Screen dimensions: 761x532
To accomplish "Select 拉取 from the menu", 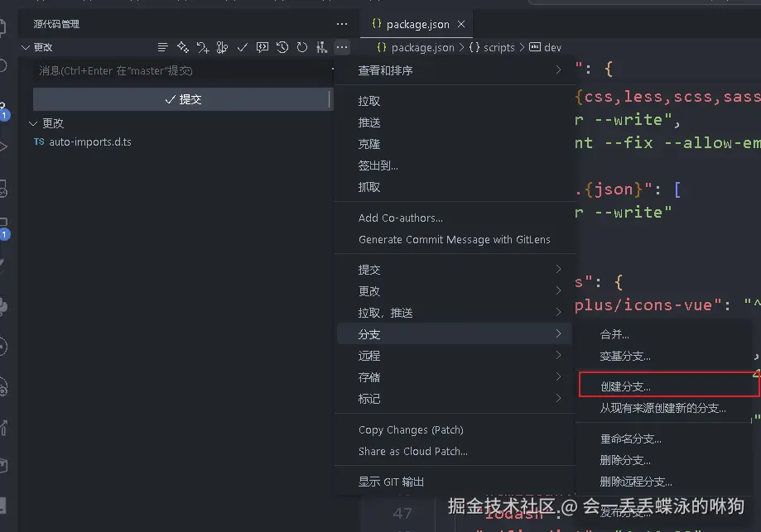I will click(x=455, y=101).
